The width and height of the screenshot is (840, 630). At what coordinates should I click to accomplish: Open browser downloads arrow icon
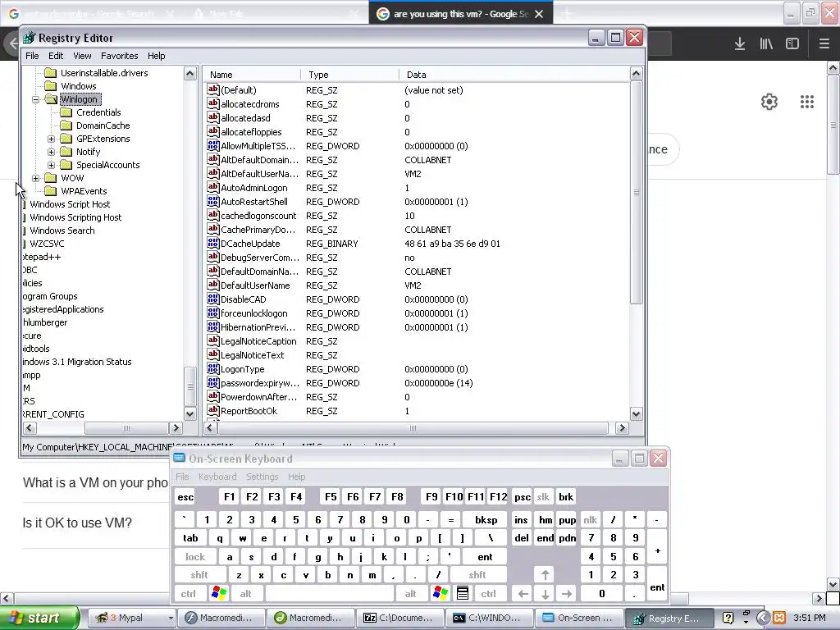point(740,44)
